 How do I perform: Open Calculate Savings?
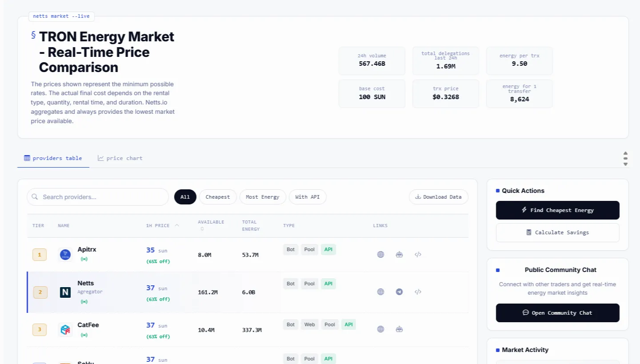pyautogui.click(x=558, y=232)
